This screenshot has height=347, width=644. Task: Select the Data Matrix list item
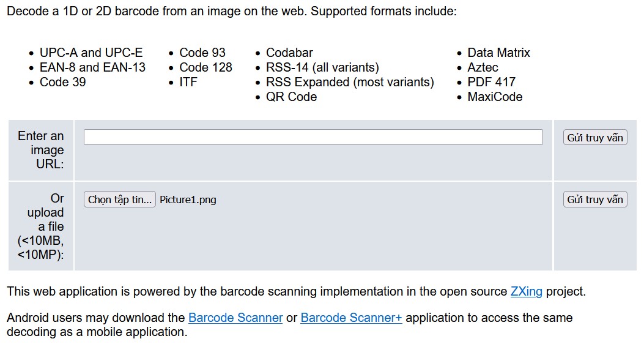(x=498, y=53)
